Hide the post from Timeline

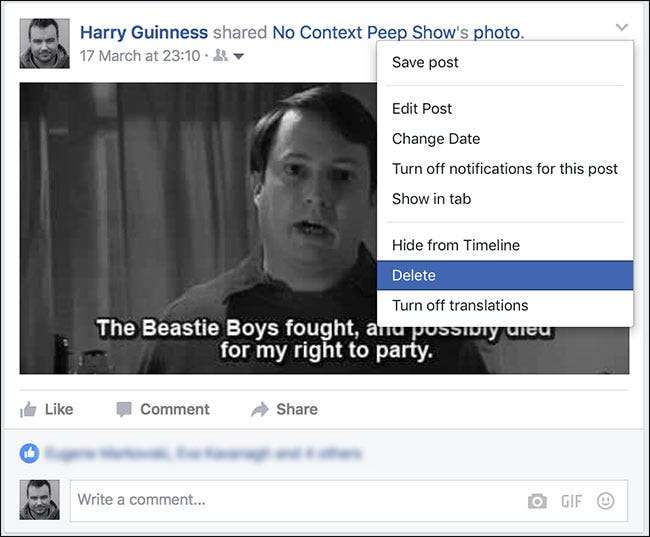click(456, 245)
